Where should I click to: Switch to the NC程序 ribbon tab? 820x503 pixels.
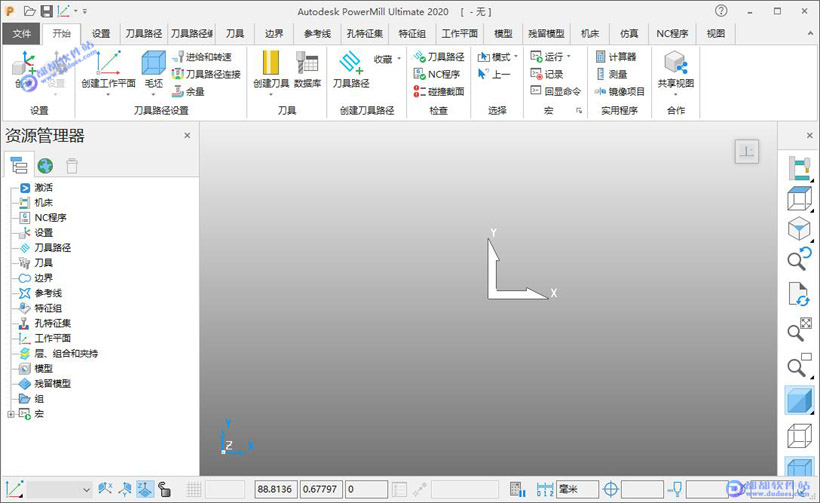pyautogui.click(x=673, y=33)
